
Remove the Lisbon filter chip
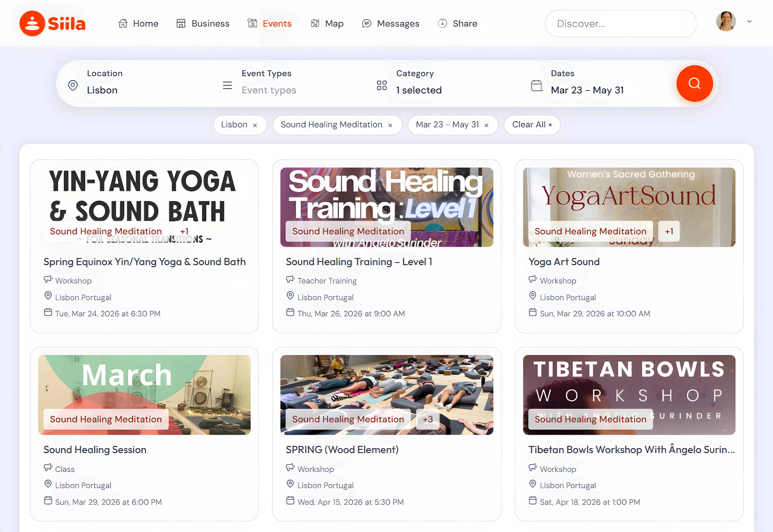255,125
